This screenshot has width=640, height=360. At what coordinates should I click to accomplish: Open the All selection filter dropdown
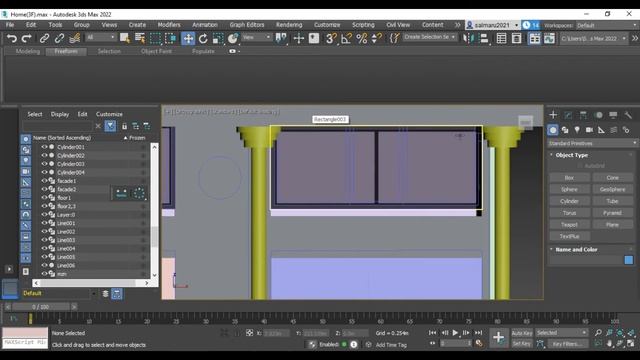tap(101, 38)
